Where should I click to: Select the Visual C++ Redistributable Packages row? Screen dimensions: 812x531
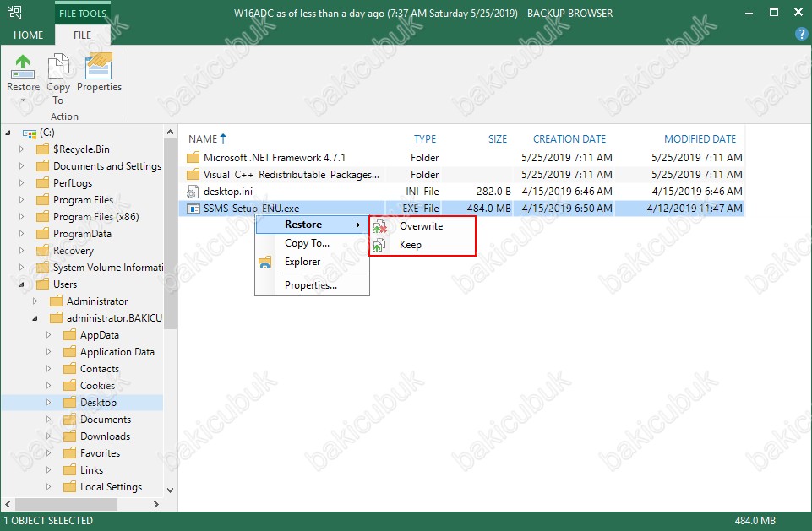point(461,175)
